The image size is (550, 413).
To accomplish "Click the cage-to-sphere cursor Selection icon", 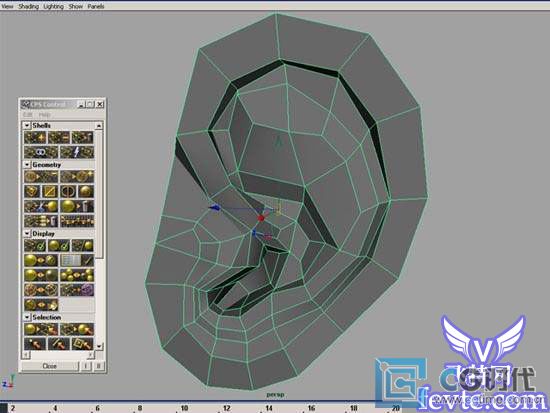I will tap(77, 329).
